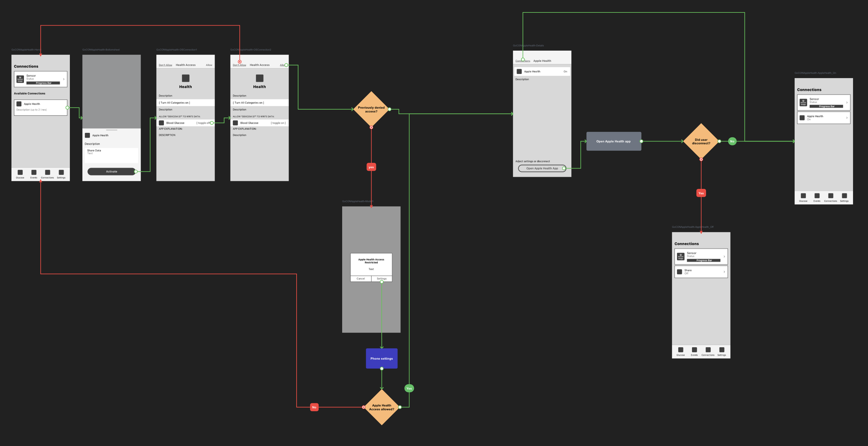Click Cancel in Apple Health Access Restricted modal
This screenshot has height=446, width=868.
(x=360, y=278)
